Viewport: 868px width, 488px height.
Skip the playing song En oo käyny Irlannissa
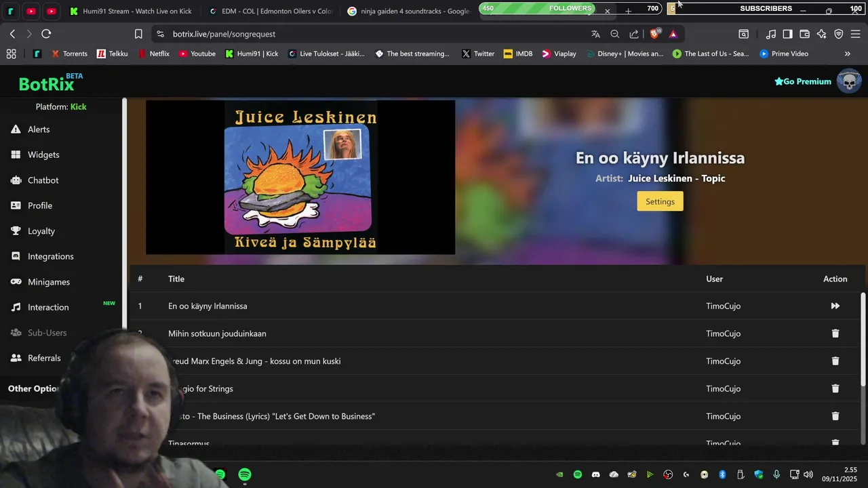[x=835, y=306]
